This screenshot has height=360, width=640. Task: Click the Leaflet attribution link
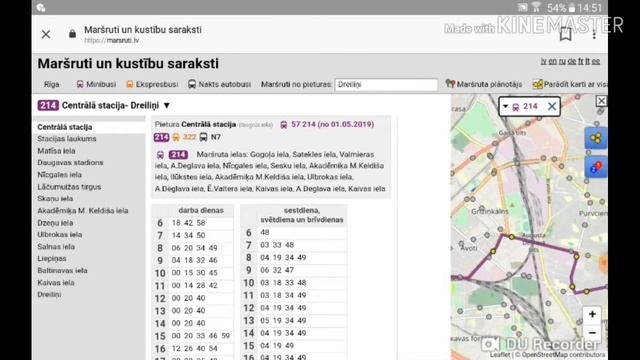pyautogui.click(x=500, y=355)
